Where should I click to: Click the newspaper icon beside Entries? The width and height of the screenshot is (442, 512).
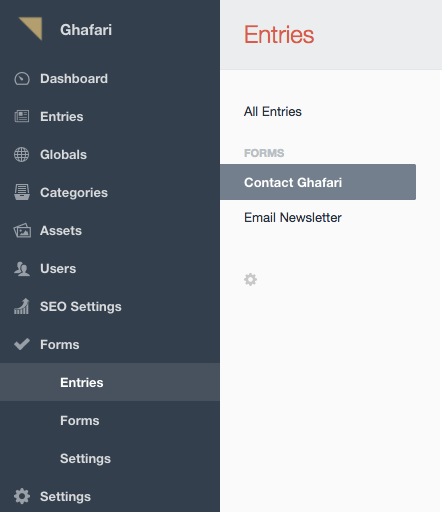[x=22, y=116]
